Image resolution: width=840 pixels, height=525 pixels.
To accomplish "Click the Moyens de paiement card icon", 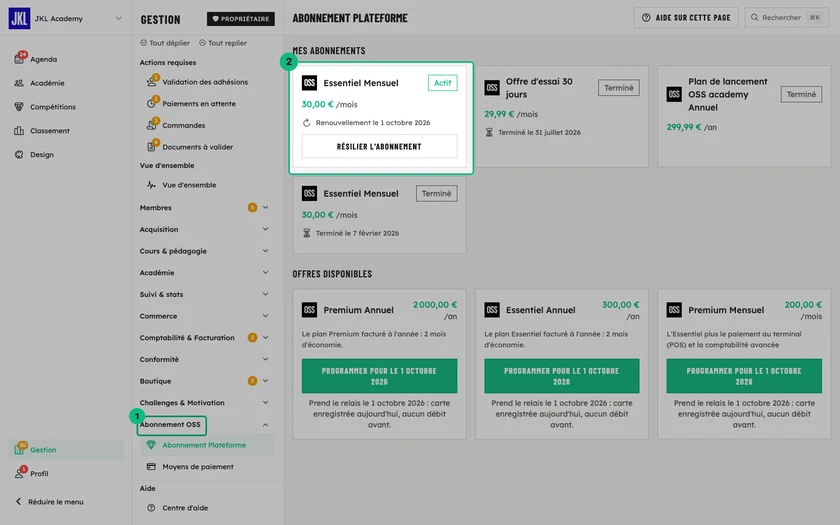I will click(x=151, y=467).
